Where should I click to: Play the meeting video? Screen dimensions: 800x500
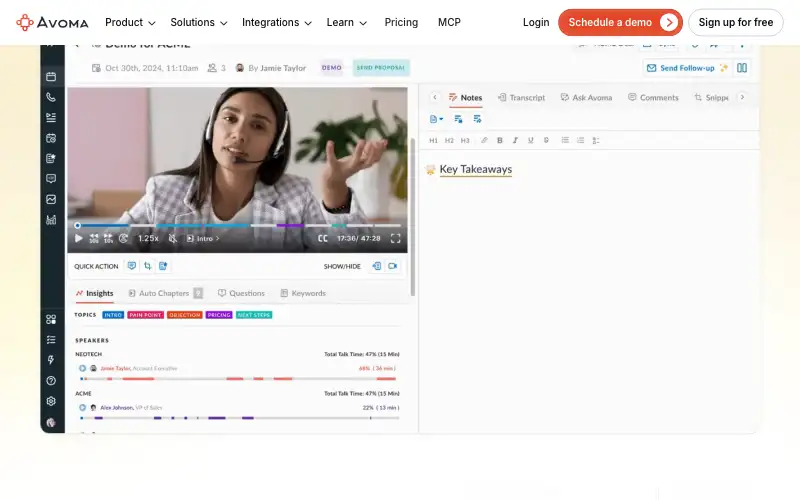pyautogui.click(x=79, y=238)
